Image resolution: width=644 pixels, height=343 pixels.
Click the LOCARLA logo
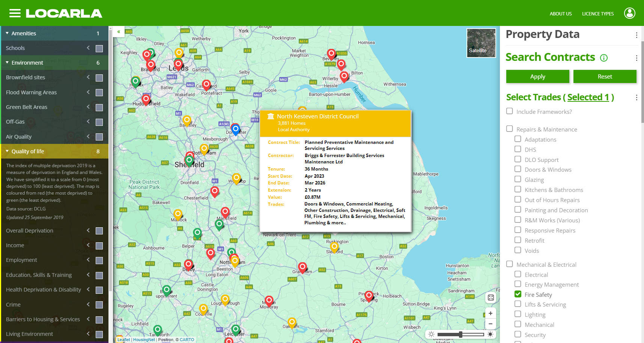[64, 14]
